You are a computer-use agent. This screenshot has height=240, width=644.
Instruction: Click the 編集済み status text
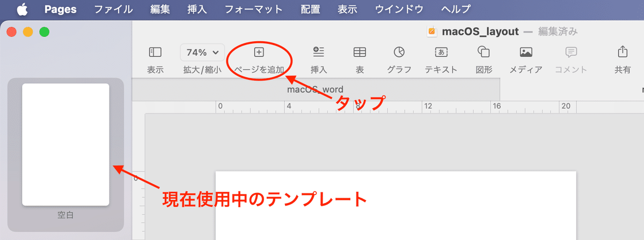click(x=558, y=32)
